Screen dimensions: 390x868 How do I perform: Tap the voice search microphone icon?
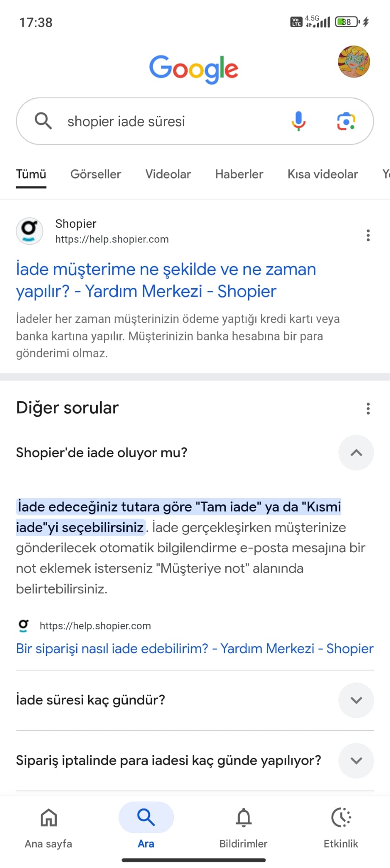[x=299, y=121]
